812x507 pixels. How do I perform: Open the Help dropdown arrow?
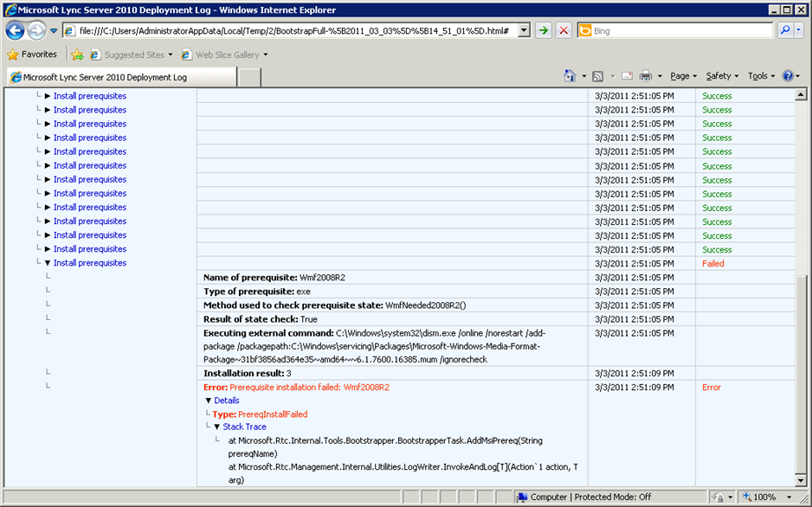click(x=798, y=76)
